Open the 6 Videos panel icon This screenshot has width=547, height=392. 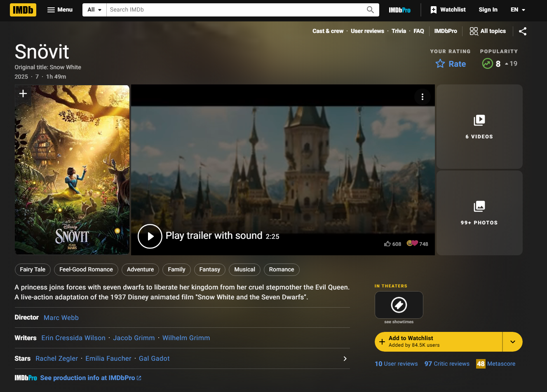point(479,120)
